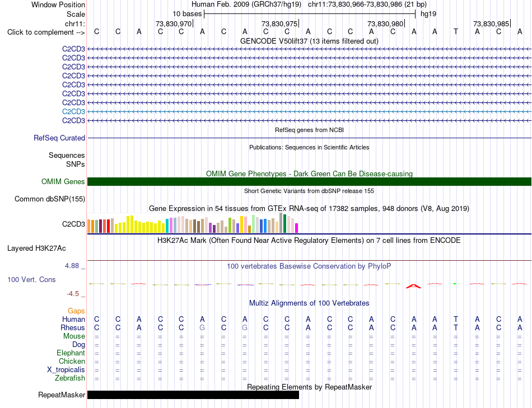Click the orange Gaps label

tap(76, 311)
